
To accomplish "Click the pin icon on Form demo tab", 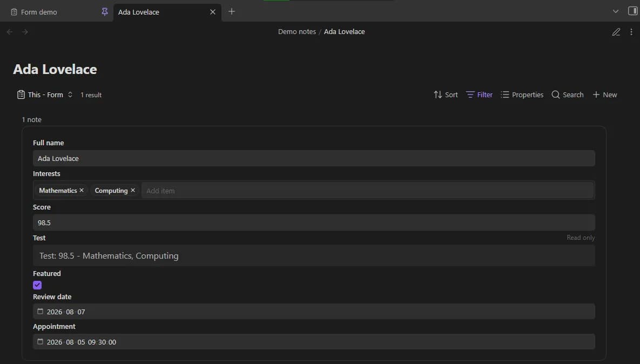I will point(104,12).
